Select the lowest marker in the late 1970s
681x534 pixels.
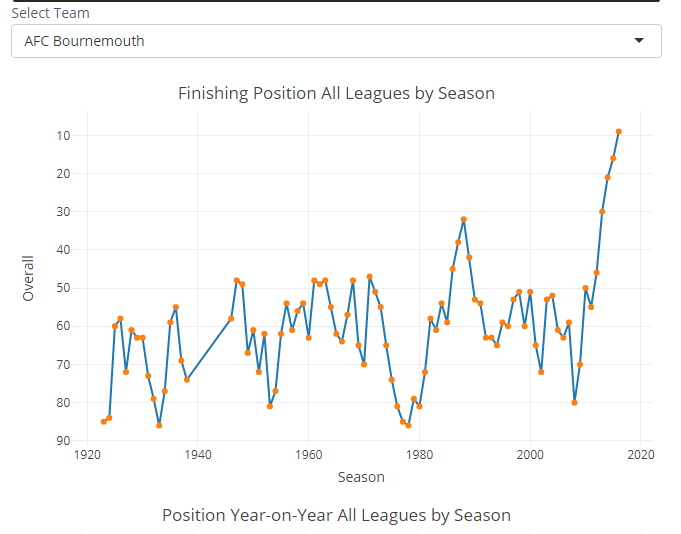tap(408, 426)
